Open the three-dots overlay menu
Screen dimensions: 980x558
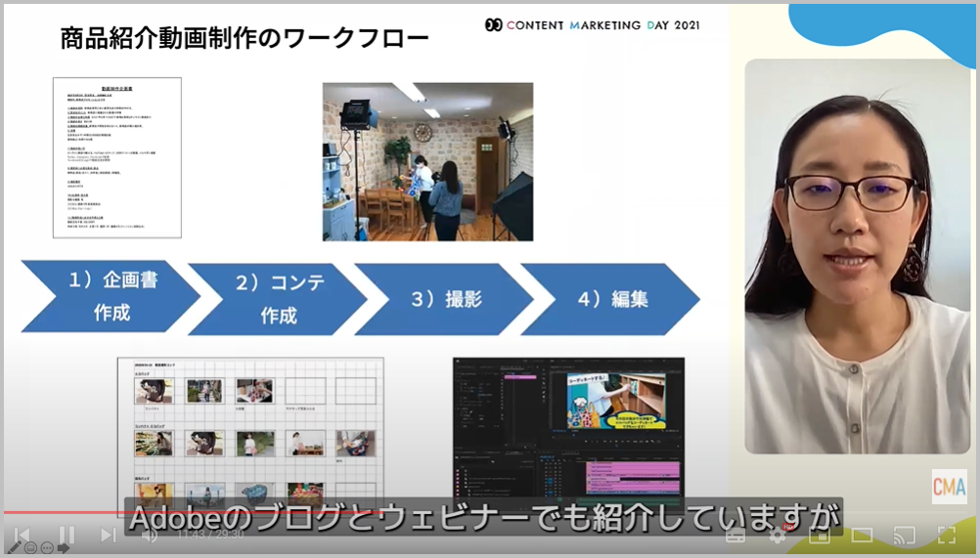point(47,548)
